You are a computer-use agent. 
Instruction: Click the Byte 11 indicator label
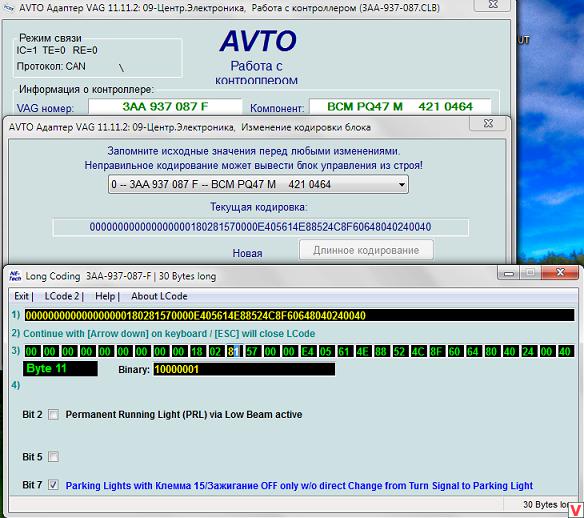tap(60, 369)
